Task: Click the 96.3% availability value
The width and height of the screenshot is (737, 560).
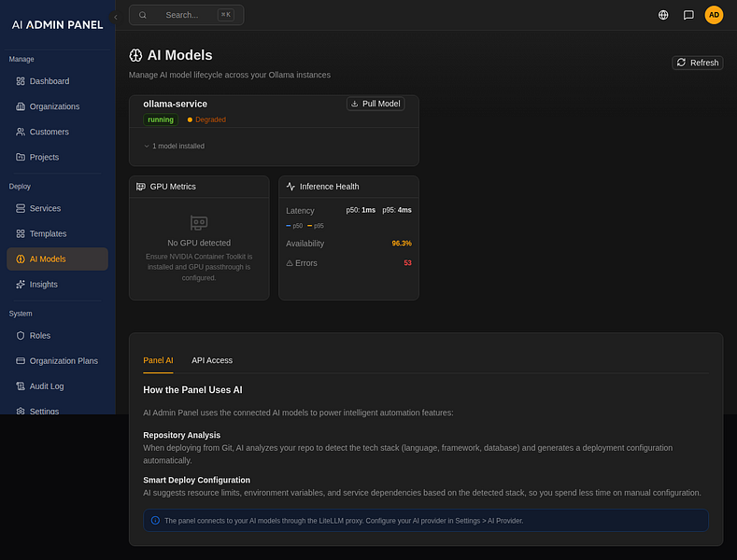Action: (402, 244)
